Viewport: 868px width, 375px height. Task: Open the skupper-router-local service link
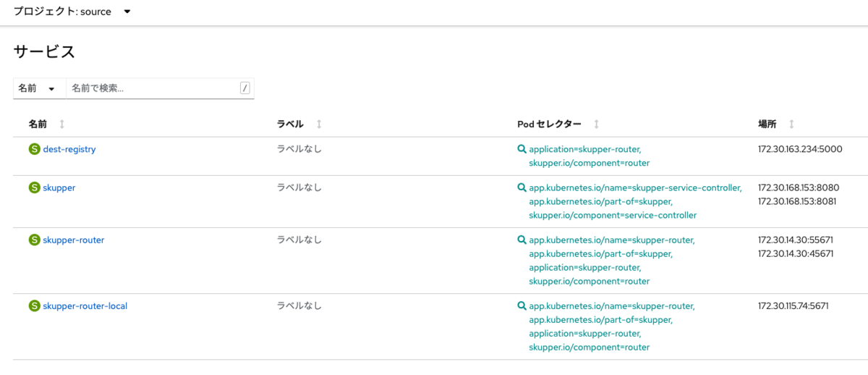pos(85,306)
